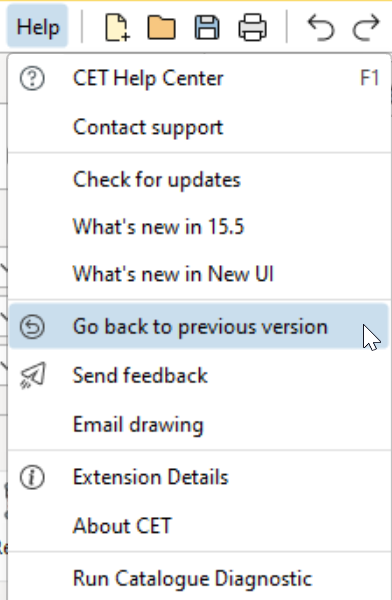Open CET Help Center menu entry
392x600 pixels.
[x=199, y=78]
